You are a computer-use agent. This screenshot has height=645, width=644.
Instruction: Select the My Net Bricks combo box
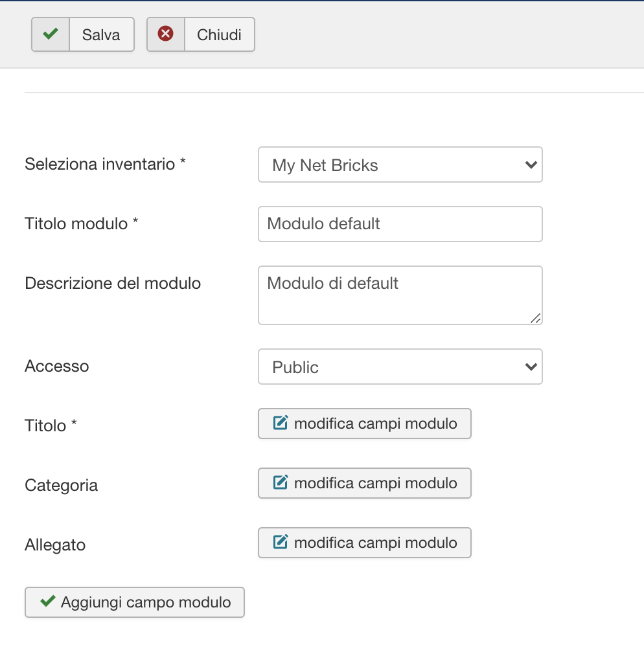click(400, 164)
